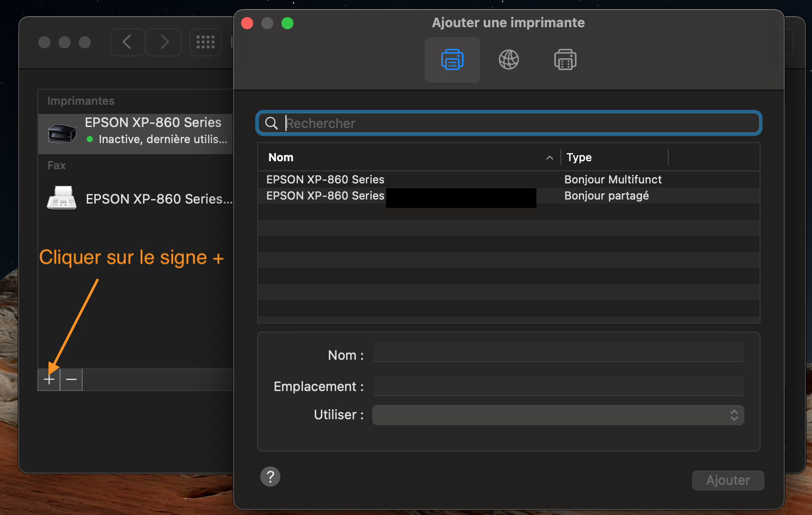Expand the Utiliser dropdown
Screen dimensions: 812x515
(558, 415)
